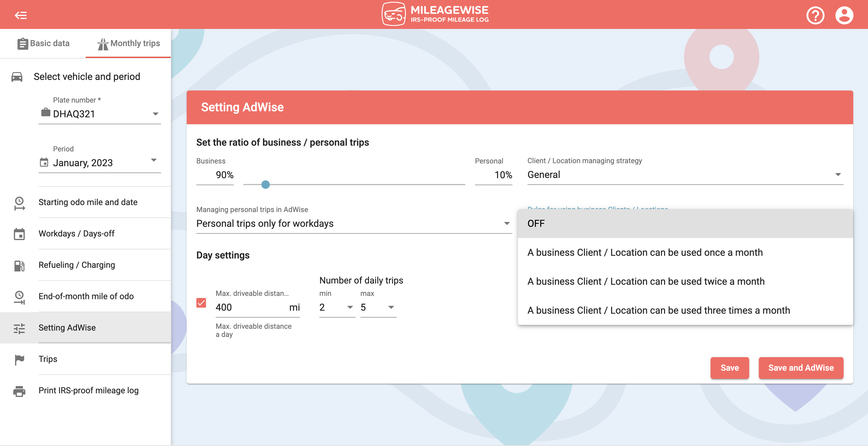
Task: Click the Workdays calendar icon
Action: (x=19, y=234)
